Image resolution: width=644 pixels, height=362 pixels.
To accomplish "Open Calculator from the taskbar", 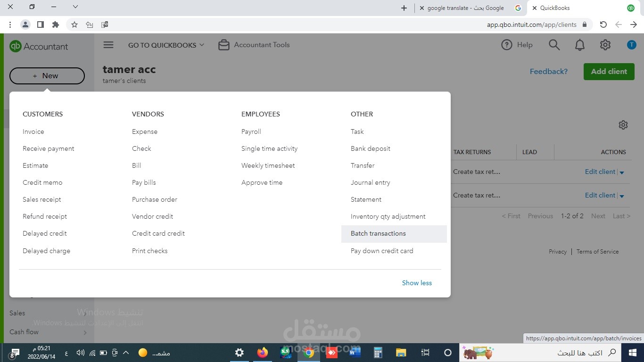I will tap(378, 353).
